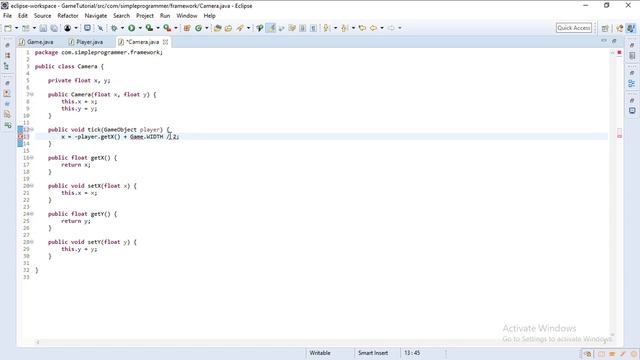Collapse the tick method fold on line 12
This screenshot has width=640, height=360.
pyautogui.click(x=32, y=129)
